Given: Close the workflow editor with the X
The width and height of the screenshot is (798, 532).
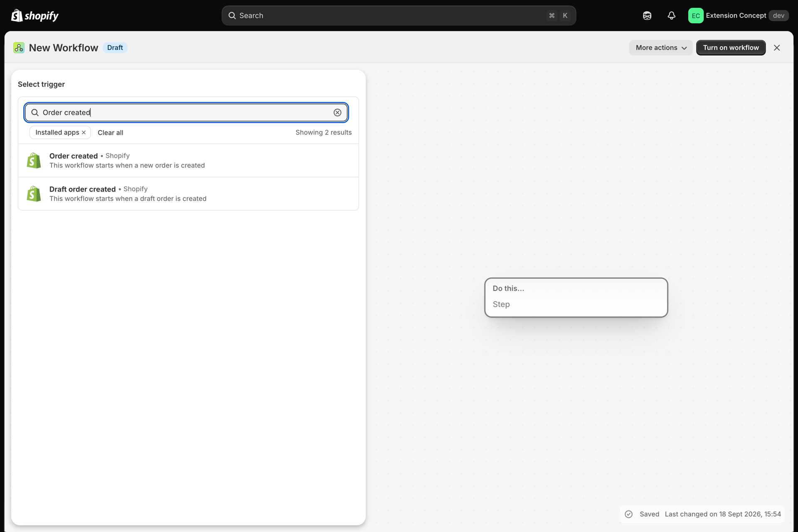Looking at the screenshot, I should pos(777,48).
